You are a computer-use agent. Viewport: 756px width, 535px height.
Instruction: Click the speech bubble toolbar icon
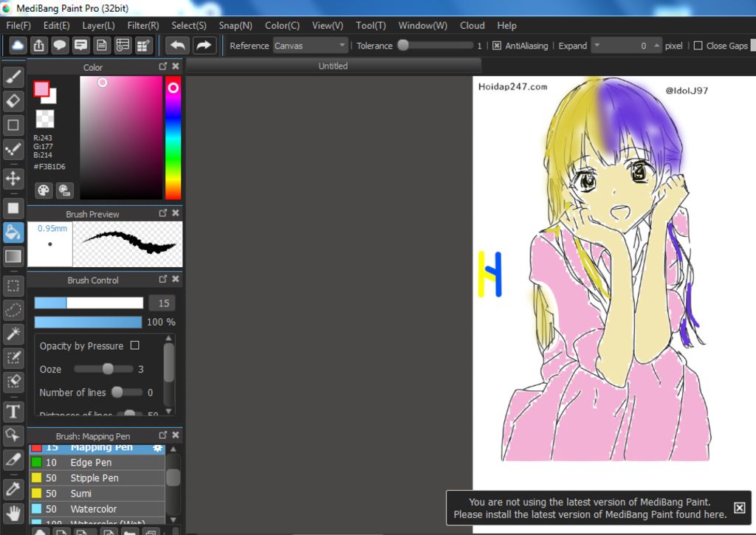click(x=60, y=46)
